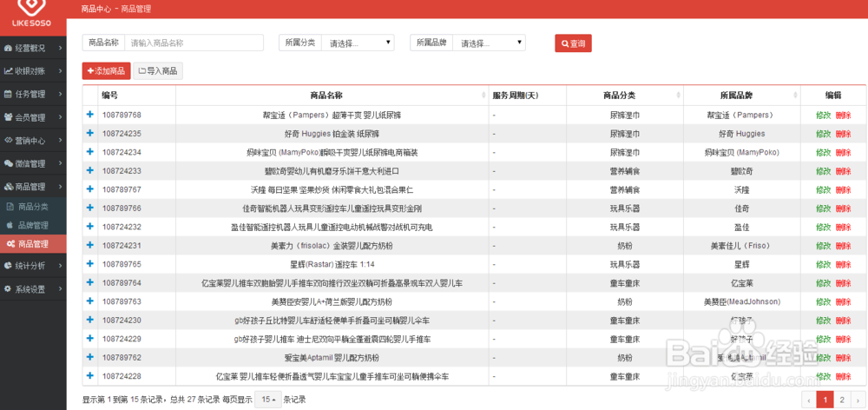Edit 帮宝适 Pampers product via 修改
The width and height of the screenshot is (868, 410).
pyautogui.click(x=823, y=116)
